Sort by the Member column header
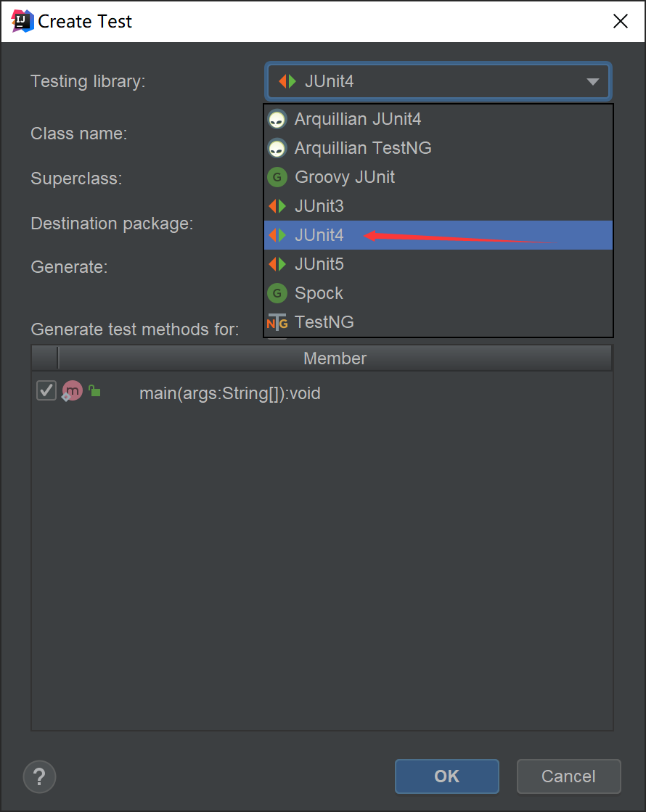The width and height of the screenshot is (646, 812). pos(335,358)
